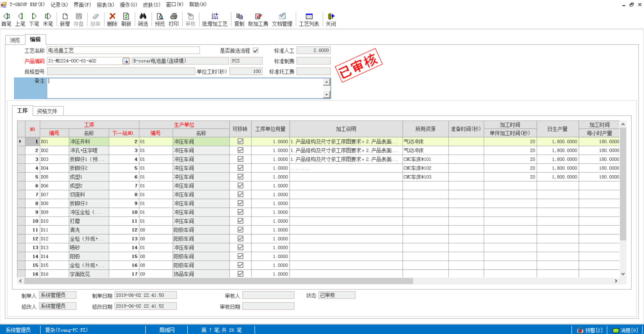Close form with 关闭 icon

[x=331, y=20]
